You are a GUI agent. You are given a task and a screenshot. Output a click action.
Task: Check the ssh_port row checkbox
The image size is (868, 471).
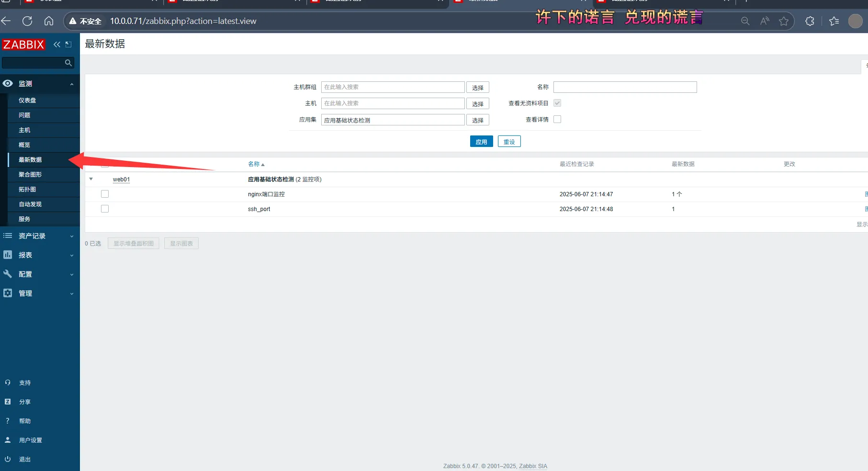coord(105,209)
